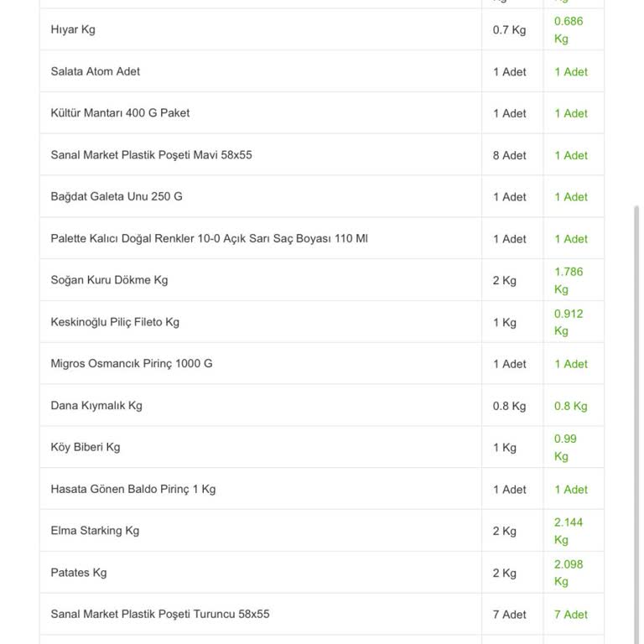Select Hasata Gönen Baldo Pirinç 1 Kg

(132, 489)
